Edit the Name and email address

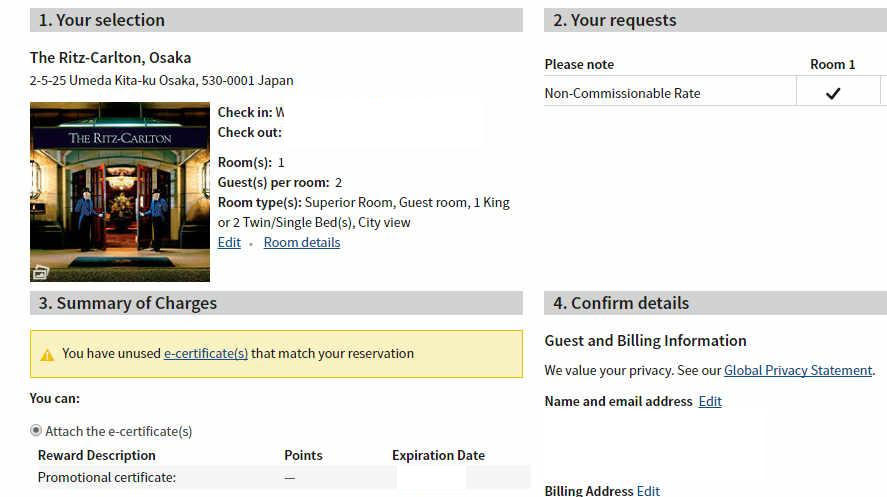(710, 401)
